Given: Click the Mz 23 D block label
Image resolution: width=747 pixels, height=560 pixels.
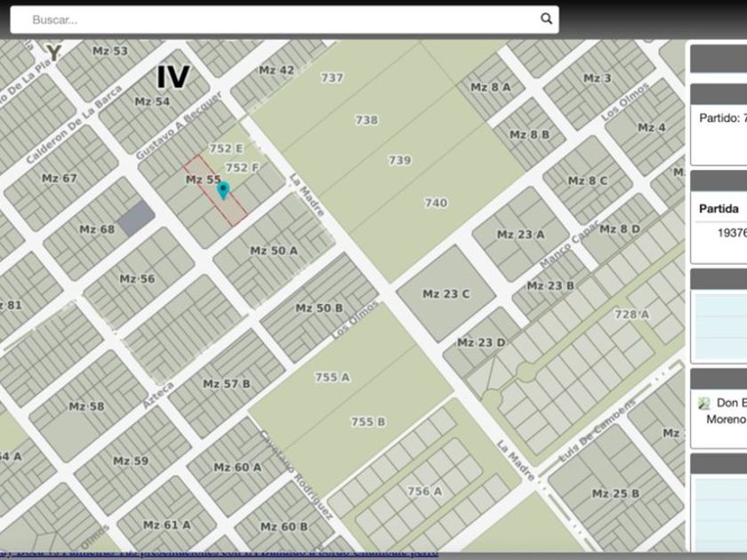Looking at the screenshot, I should 481,343.
